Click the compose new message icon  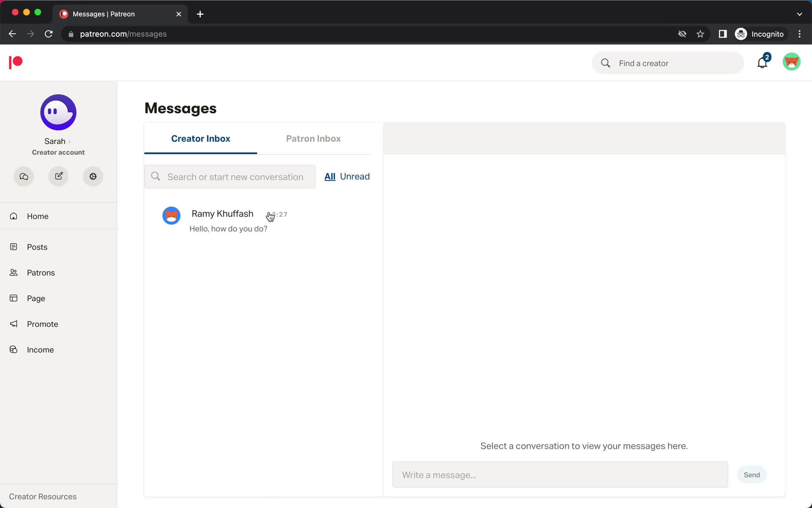click(x=58, y=176)
